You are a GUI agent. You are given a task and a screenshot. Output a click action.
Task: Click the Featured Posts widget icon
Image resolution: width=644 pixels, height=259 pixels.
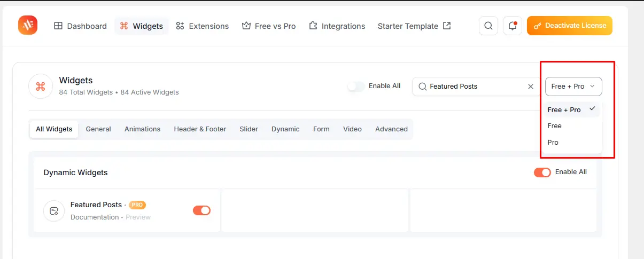click(x=54, y=210)
